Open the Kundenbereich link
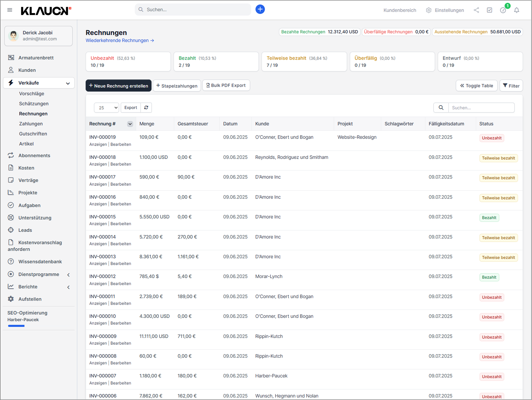The image size is (532, 400). (400, 10)
